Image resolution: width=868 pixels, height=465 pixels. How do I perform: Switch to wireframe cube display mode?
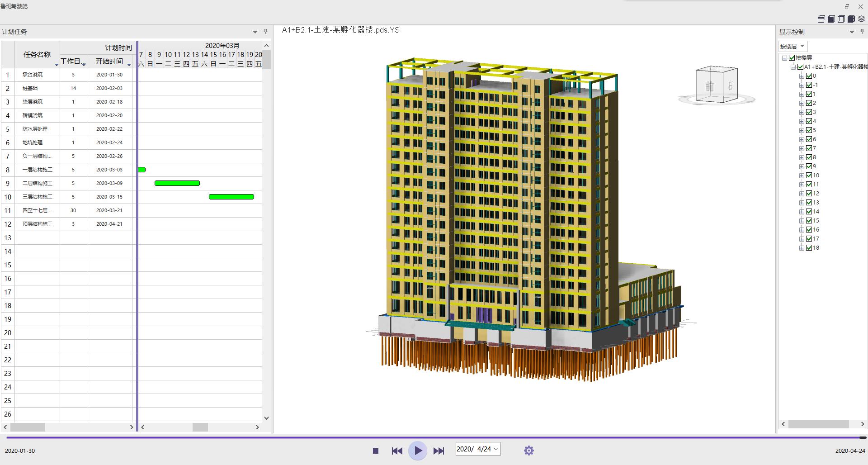pos(841,19)
